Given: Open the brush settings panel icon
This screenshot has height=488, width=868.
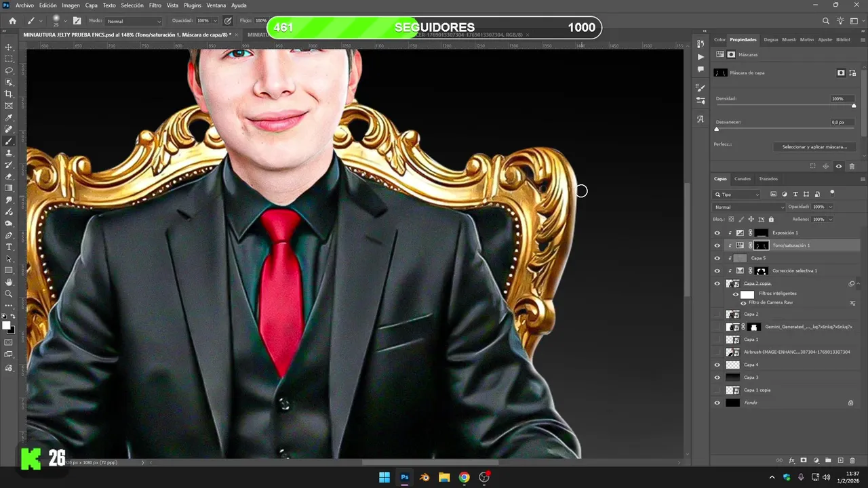Looking at the screenshot, I should point(77,21).
